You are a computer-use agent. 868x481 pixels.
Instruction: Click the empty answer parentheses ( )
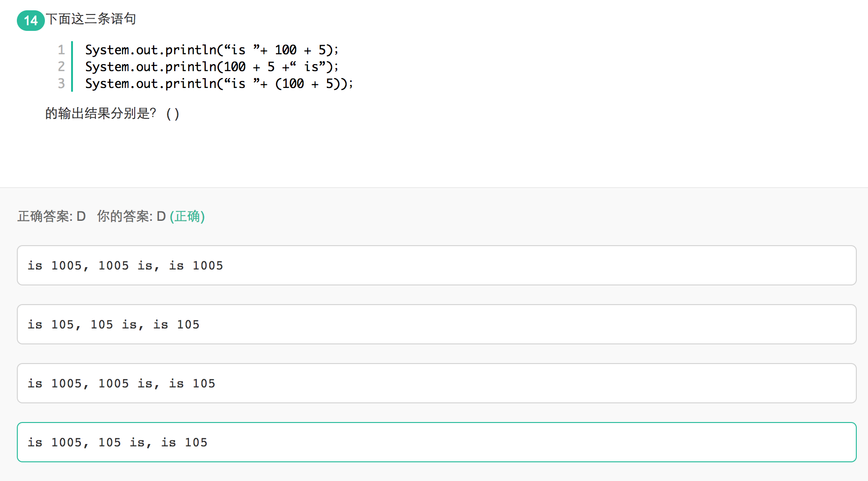pos(173,114)
